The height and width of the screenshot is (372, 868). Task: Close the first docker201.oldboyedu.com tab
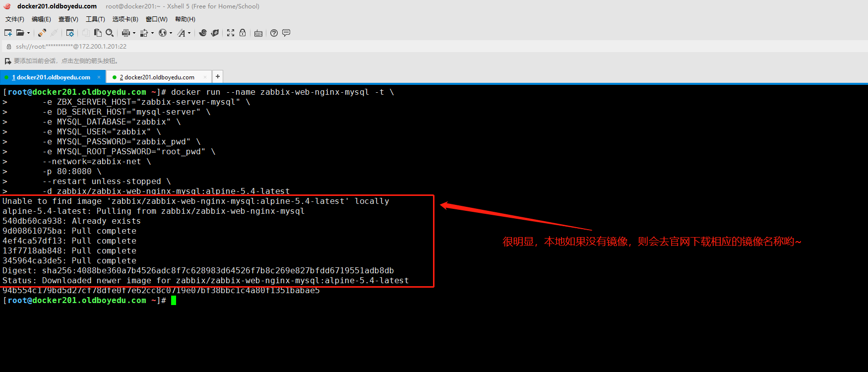tap(99, 77)
